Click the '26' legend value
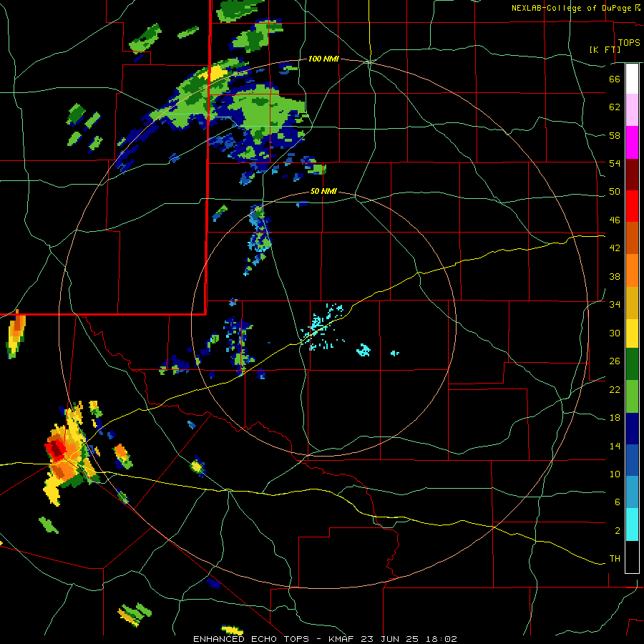644x644 pixels. point(615,361)
